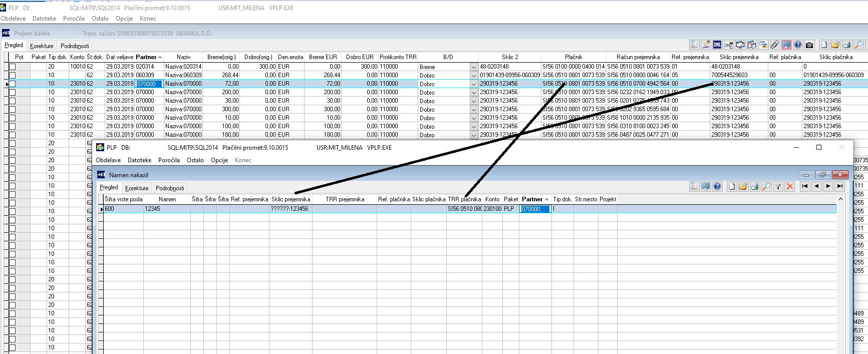The image size is (868, 354).
Task: Tick the Pot. checkbox for partner 060309 row
Action: (x=13, y=75)
